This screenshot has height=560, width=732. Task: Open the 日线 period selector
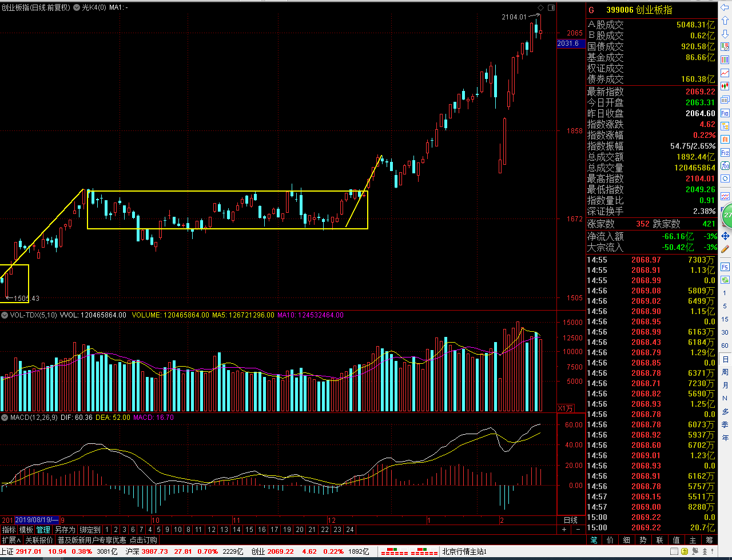pyautogui.click(x=571, y=520)
